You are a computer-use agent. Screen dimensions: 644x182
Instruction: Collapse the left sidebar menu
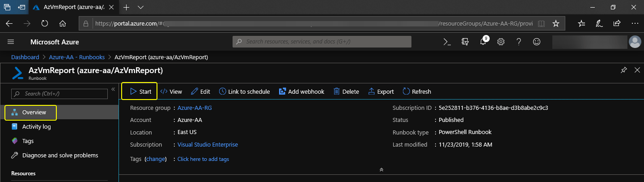[x=113, y=89]
